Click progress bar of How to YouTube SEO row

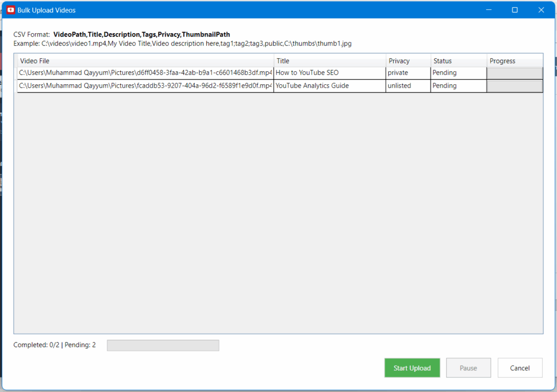515,73
